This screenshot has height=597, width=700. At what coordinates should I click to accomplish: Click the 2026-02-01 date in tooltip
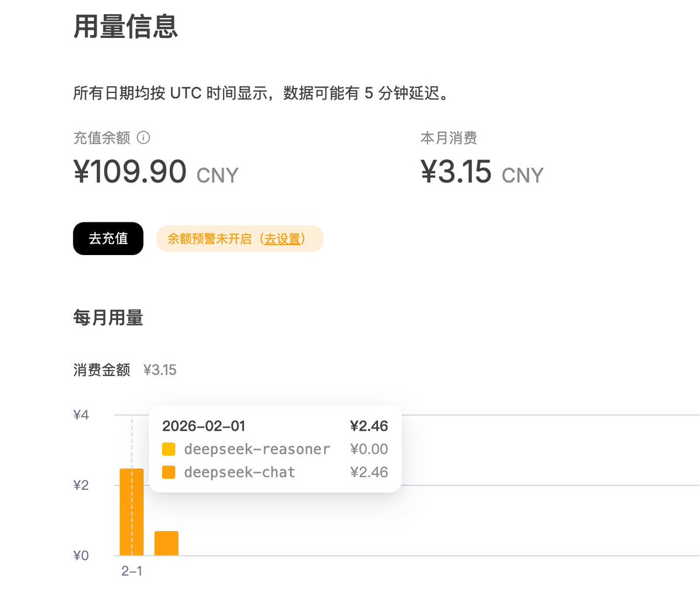(204, 426)
